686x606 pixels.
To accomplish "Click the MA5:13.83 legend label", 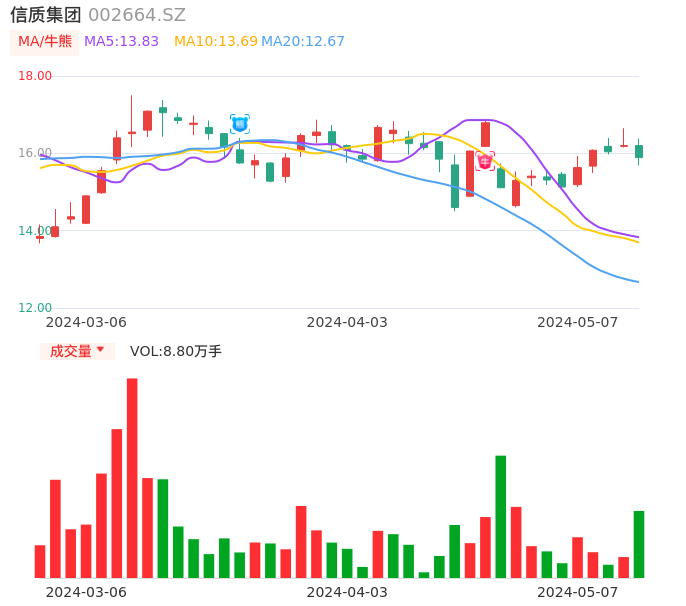I will point(121,42).
